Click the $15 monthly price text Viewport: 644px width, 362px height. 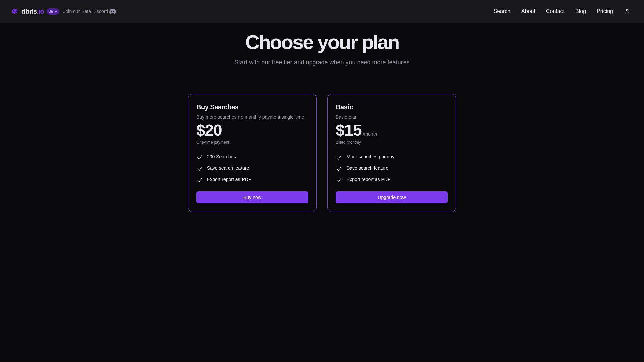348,130
